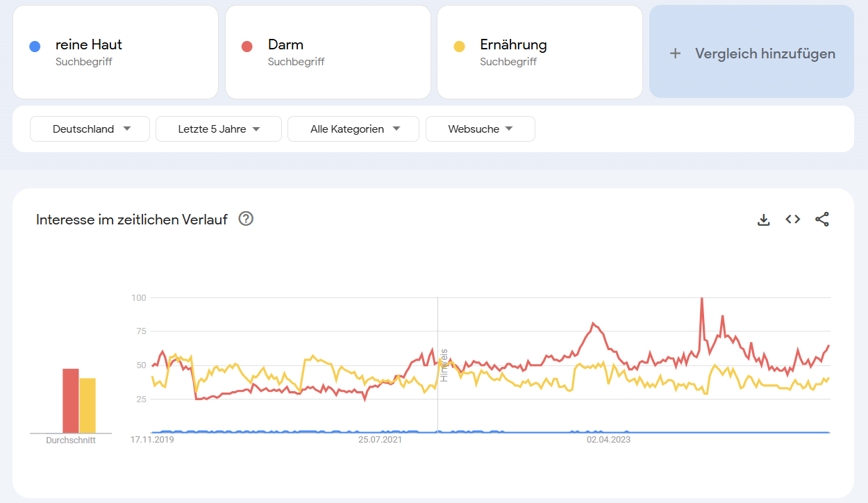Viewport: 868px width, 503px height.
Task: Download the interest-over-time chart data
Action: coord(764,220)
